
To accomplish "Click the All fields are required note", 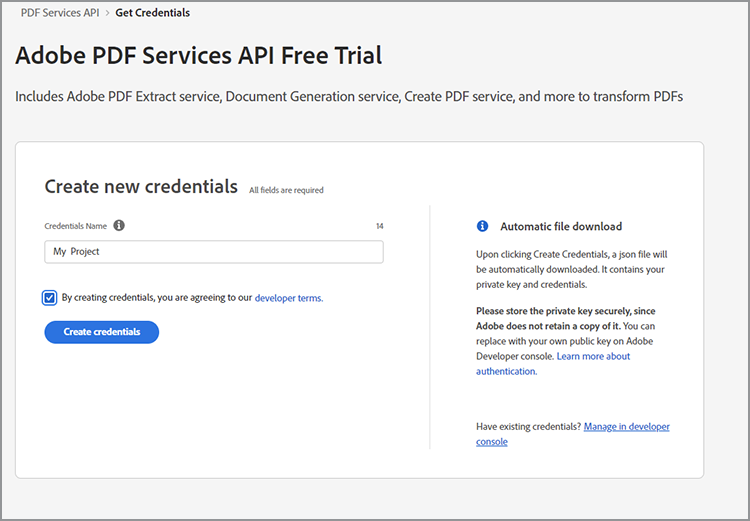I will click(x=286, y=190).
